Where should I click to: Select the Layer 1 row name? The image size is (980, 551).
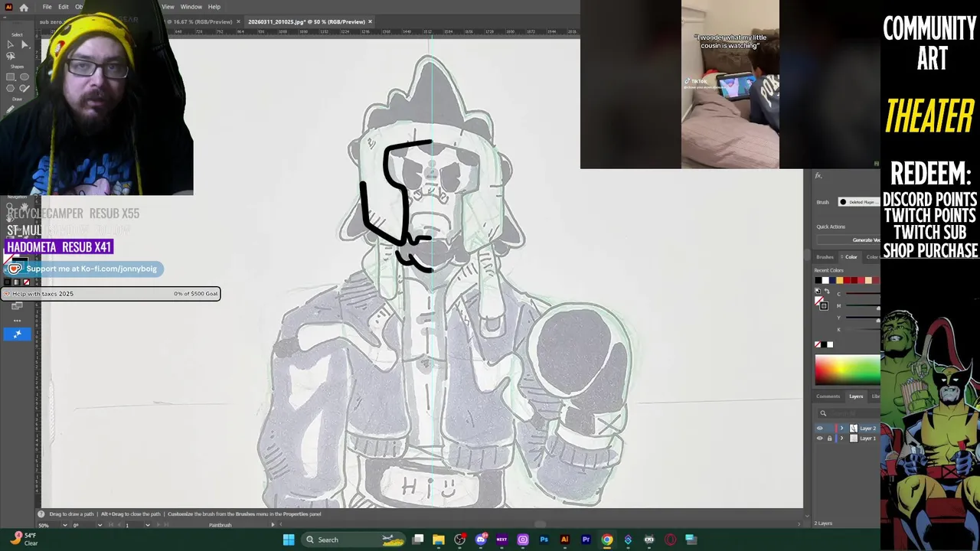pyautogui.click(x=867, y=439)
